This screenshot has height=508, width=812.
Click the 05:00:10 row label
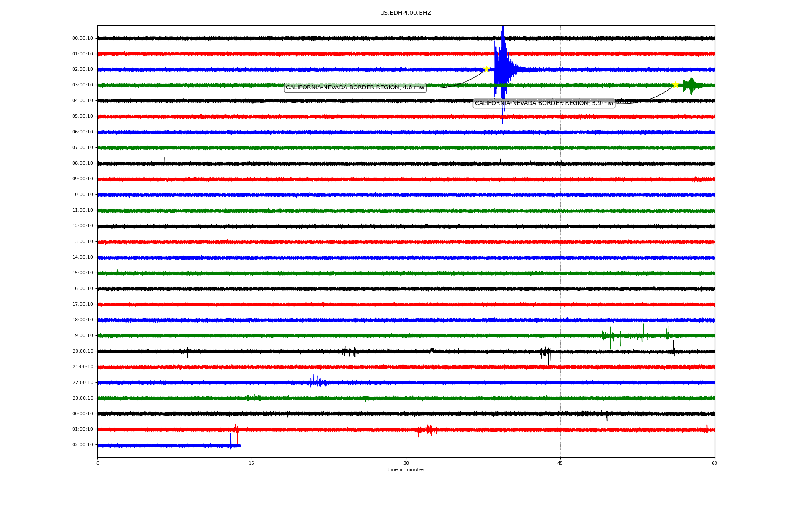click(x=82, y=116)
